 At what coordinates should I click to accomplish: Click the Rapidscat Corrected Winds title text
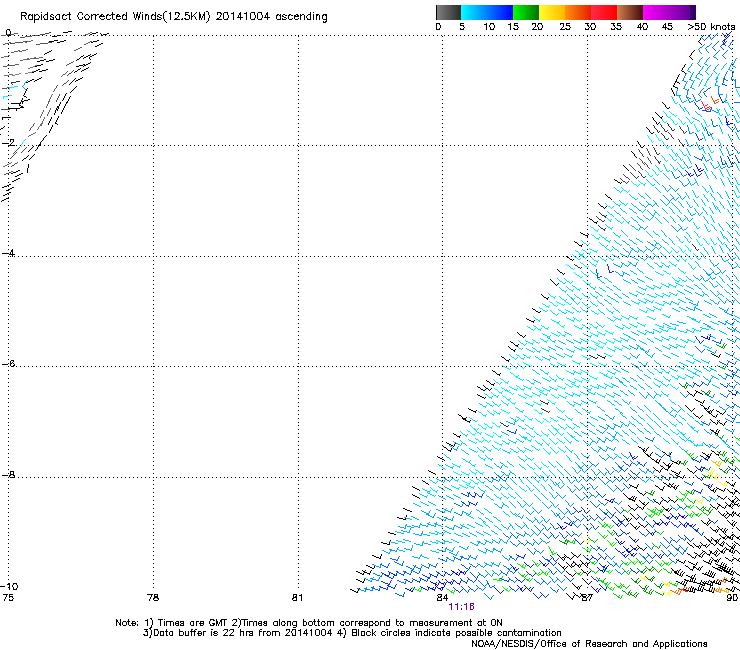[174, 17]
